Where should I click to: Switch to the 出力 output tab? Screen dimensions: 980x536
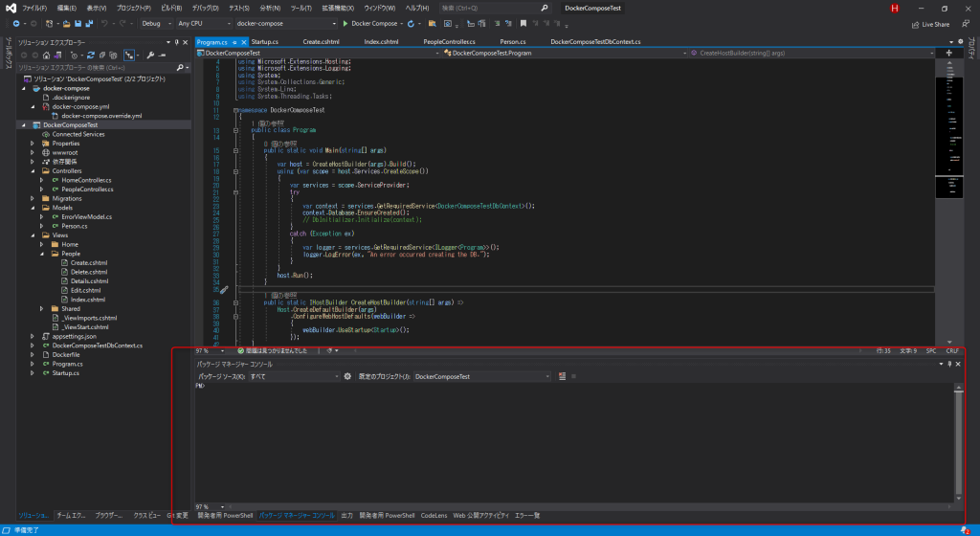tap(346, 515)
